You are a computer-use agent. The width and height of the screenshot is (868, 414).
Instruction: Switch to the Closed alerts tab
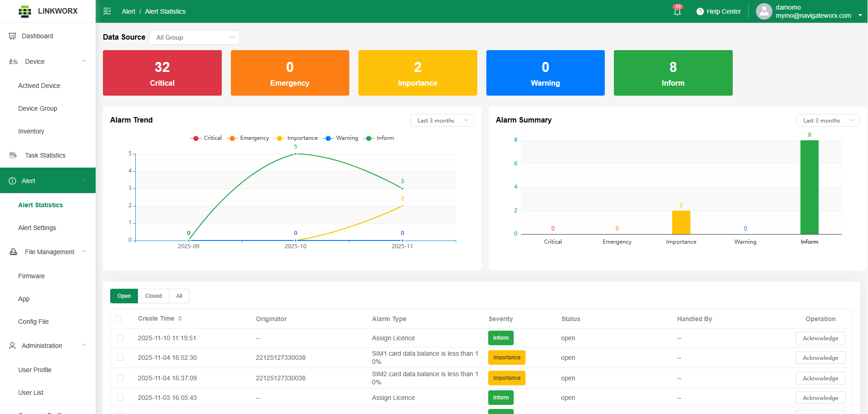pyautogui.click(x=153, y=296)
